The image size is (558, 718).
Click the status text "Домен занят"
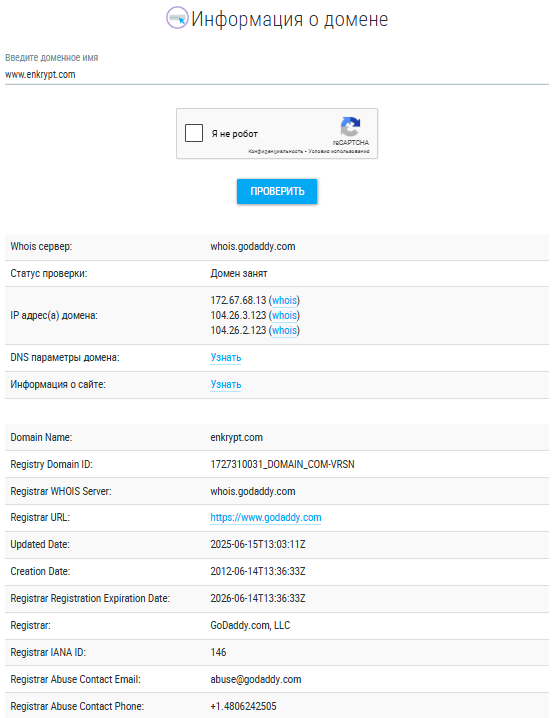239,273
